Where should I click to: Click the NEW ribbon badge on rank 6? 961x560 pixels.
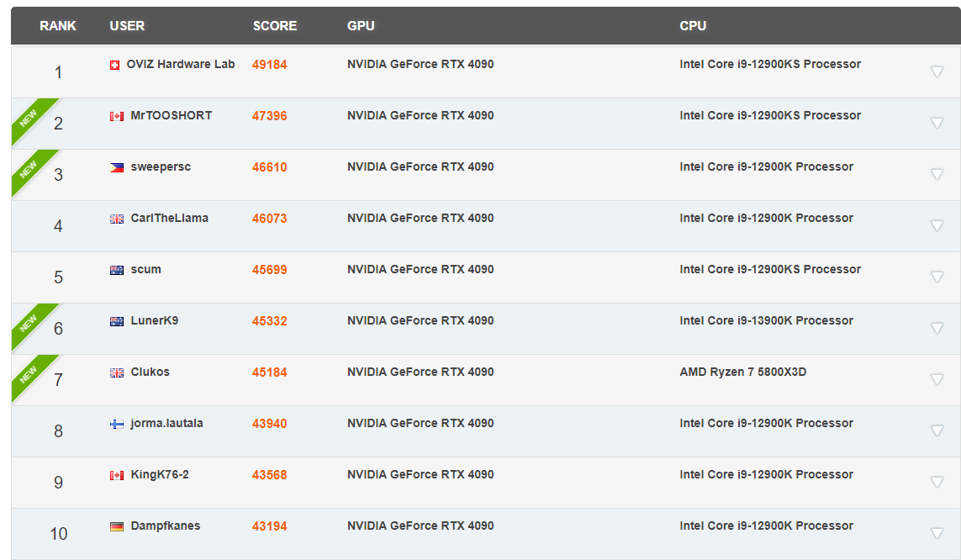(29, 322)
